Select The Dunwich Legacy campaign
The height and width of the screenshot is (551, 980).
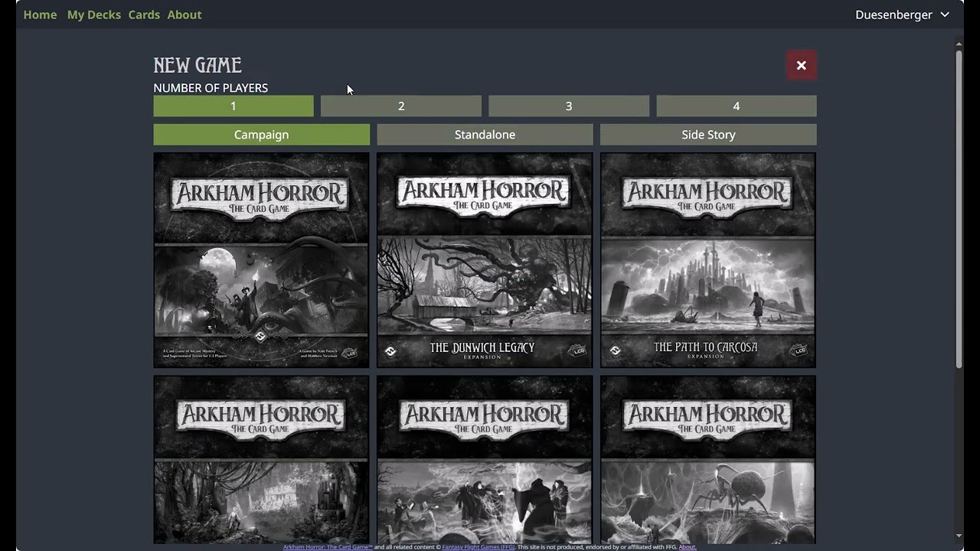point(485,260)
